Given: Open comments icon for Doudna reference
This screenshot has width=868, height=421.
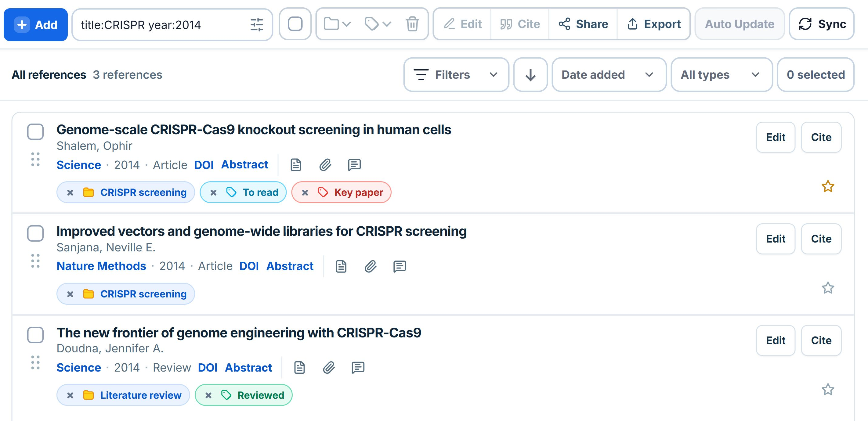Looking at the screenshot, I should [358, 368].
